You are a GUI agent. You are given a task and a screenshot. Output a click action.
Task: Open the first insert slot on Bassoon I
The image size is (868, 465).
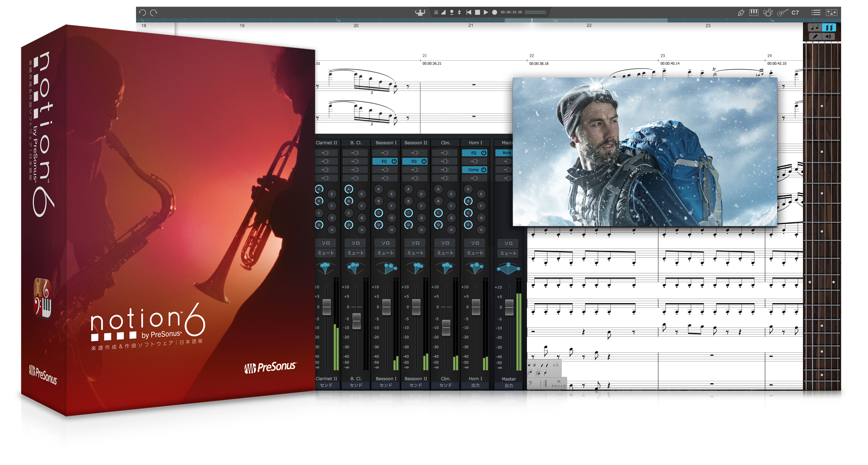point(385,153)
